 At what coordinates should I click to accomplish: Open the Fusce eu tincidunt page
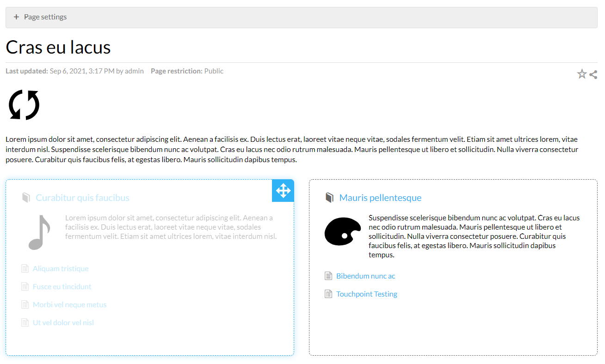[62, 286]
